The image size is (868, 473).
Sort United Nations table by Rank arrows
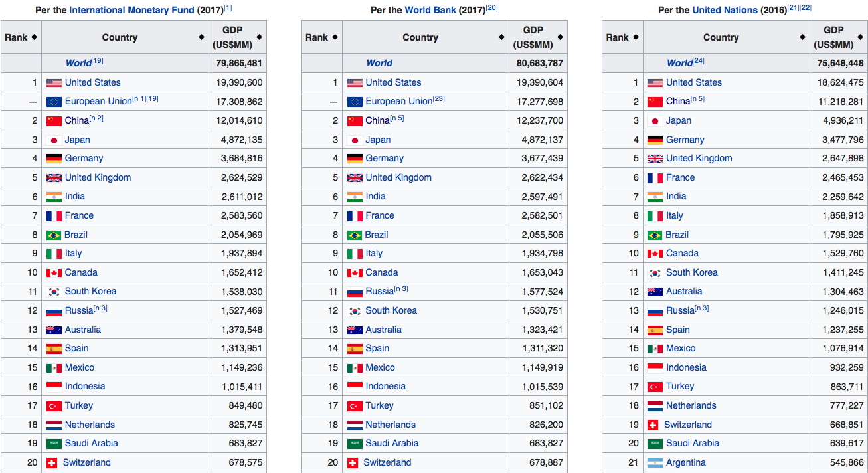pos(636,37)
